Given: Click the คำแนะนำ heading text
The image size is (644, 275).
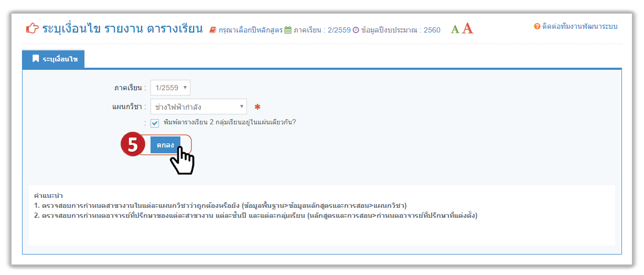Looking at the screenshot, I should click(x=48, y=196).
